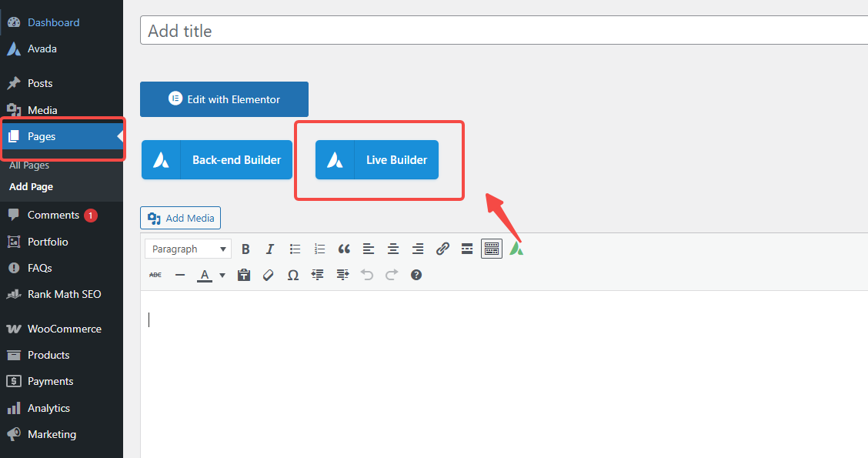Insert a blockquote
This screenshot has height=458, width=868.
(344, 249)
